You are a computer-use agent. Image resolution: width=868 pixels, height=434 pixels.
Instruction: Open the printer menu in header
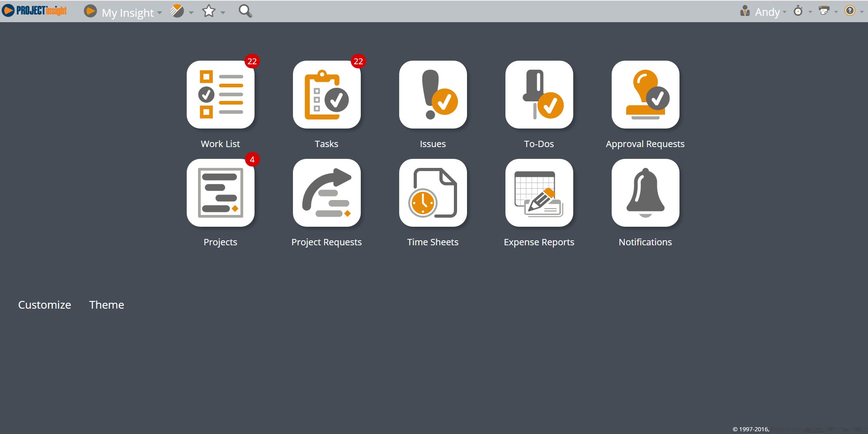click(827, 11)
